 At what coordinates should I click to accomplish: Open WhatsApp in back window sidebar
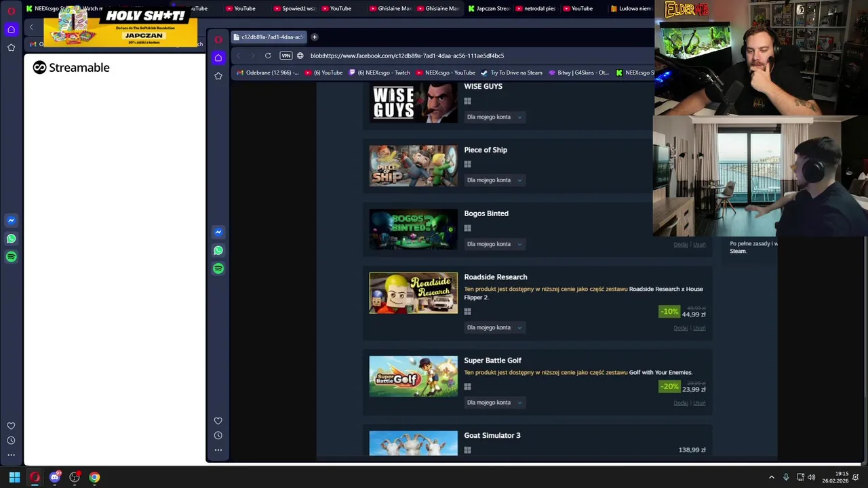pyautogui.click(x=11, y=239)
